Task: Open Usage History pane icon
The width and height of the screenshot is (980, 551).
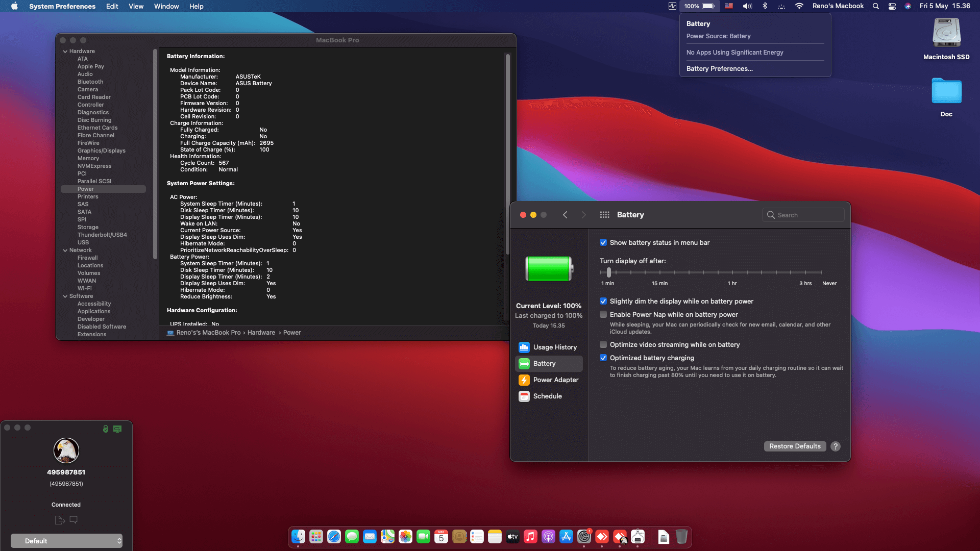Action: 524,347
